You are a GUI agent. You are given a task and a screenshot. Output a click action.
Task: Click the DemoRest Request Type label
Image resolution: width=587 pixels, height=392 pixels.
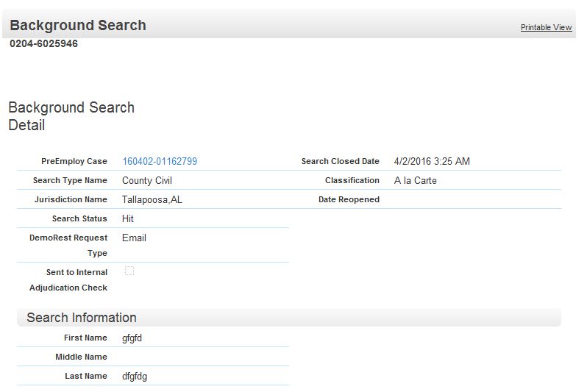tap(68, 245)
